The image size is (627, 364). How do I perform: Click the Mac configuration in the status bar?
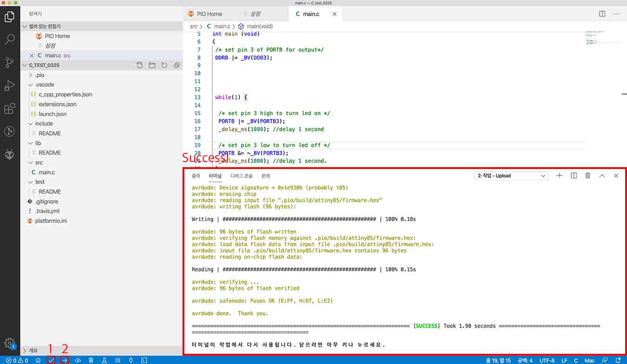pos(589,360)
